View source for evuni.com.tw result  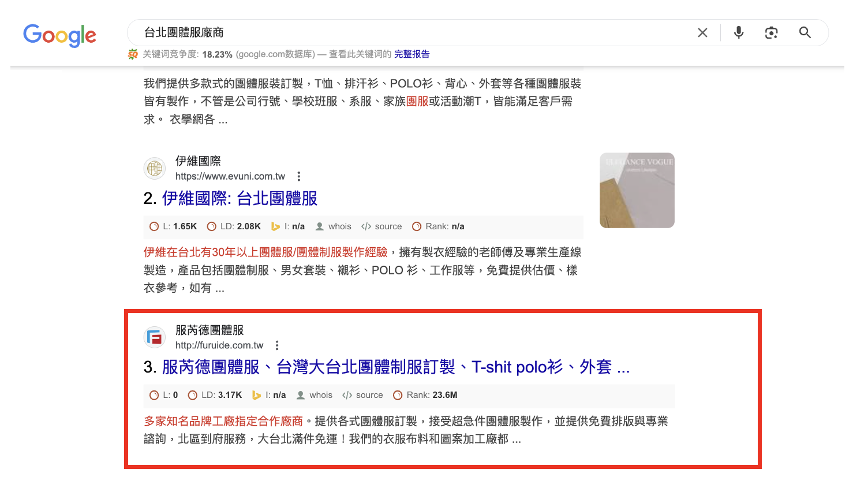pyautogui.click(x=381, y=226)
